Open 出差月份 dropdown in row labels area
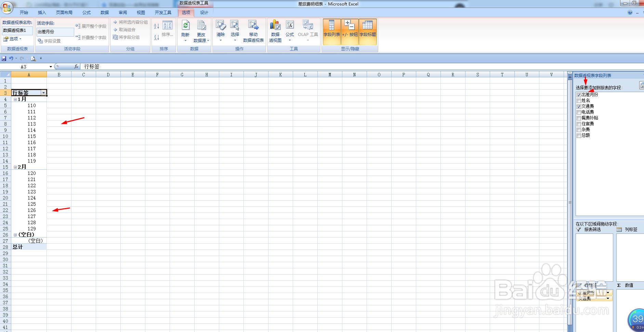The image size is (644, 332). (x=608, y=293)
